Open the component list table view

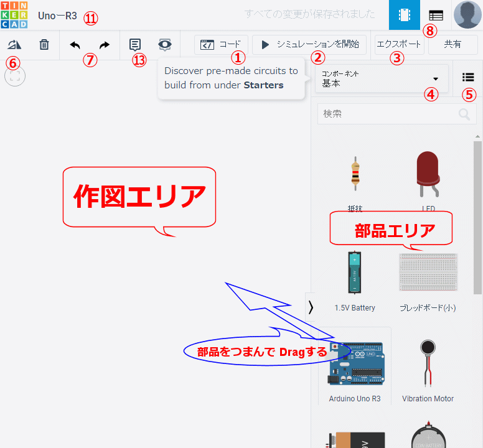436,15
